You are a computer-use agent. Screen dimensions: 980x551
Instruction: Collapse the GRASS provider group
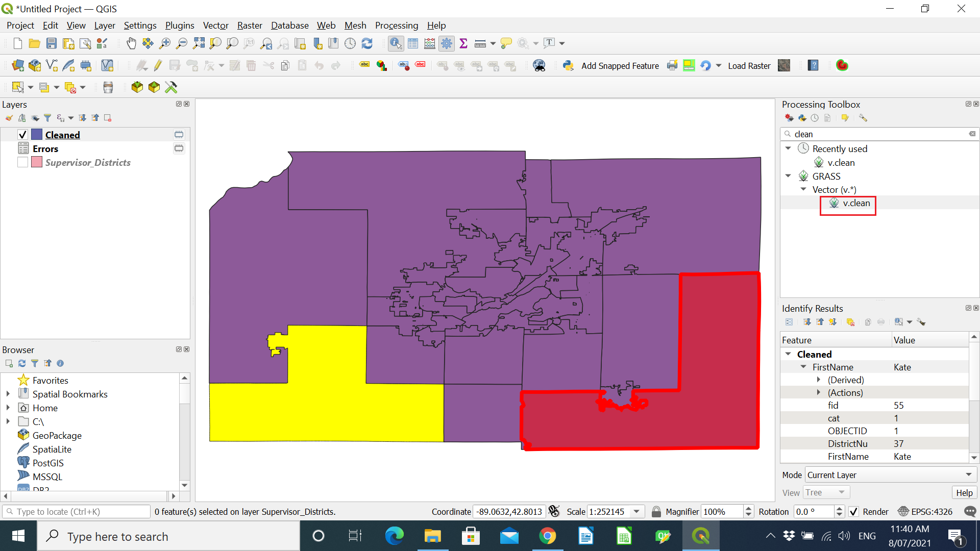789,176
